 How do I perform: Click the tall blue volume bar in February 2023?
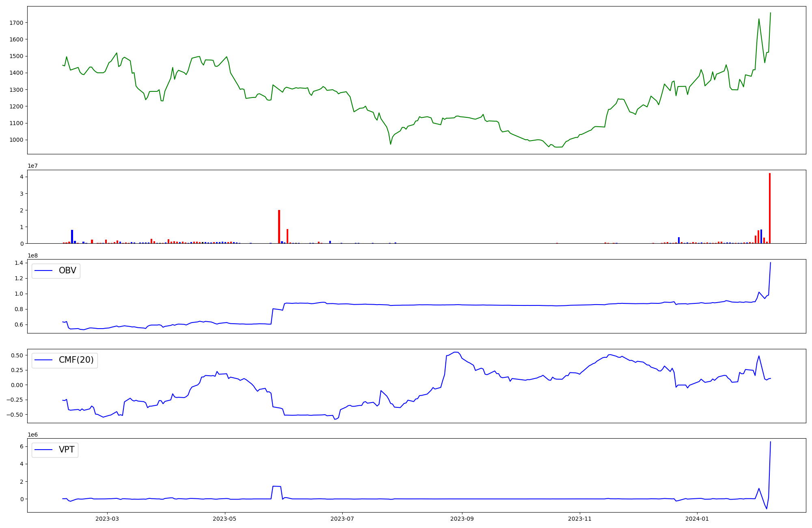point(72,236)
